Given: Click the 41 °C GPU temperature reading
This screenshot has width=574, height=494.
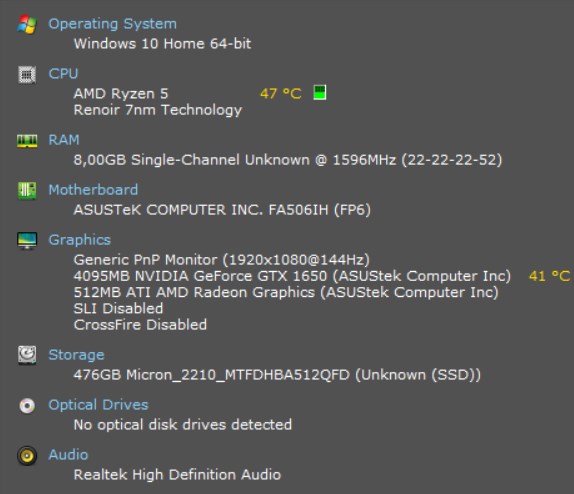Looking at the screenshot, I should 549,276.
